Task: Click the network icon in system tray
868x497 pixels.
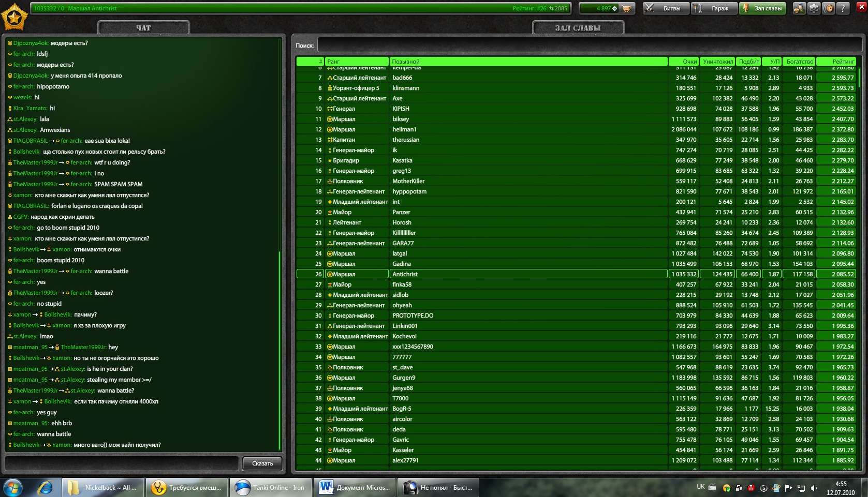Action: click(801, 488)
